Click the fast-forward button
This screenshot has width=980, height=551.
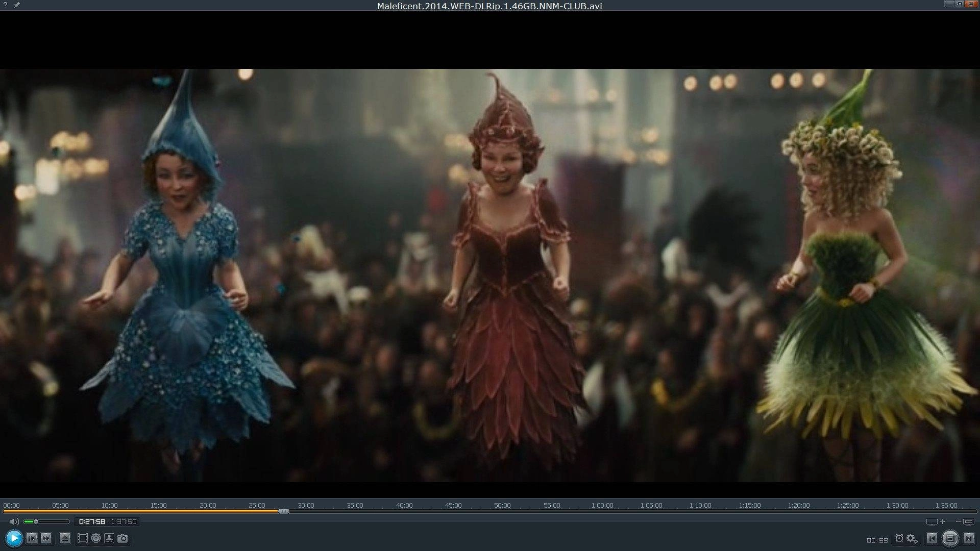tap(46, 538)
